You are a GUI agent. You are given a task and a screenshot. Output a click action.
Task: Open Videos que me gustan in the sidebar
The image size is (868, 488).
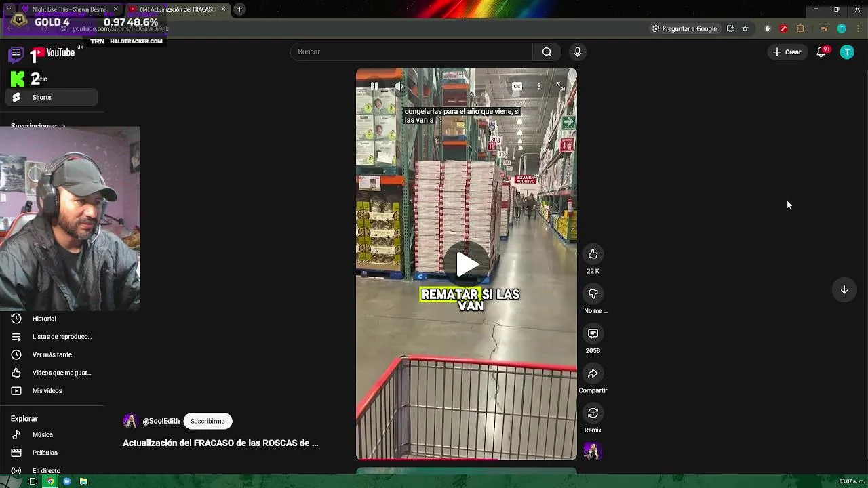click(52, 373)
